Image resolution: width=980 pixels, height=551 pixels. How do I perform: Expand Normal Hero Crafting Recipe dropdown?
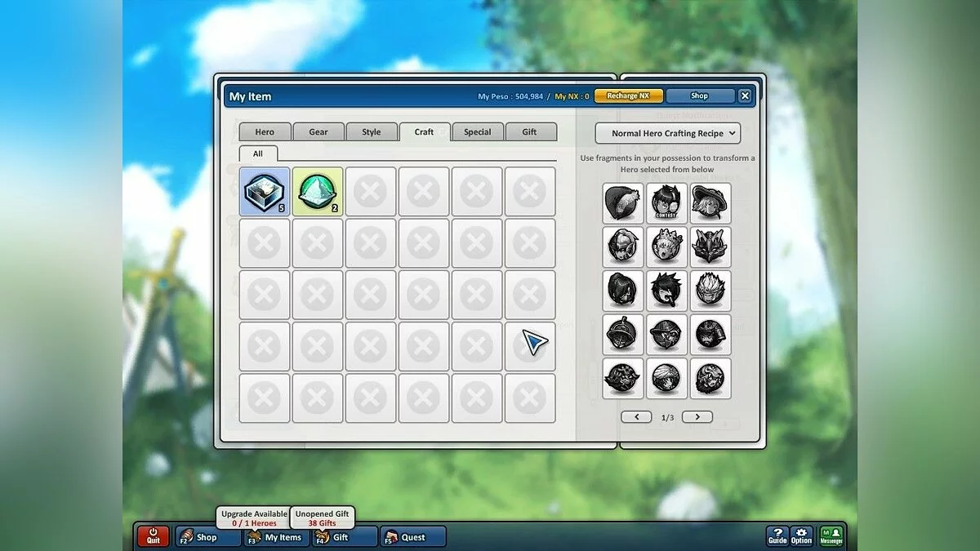tap(667, 133)
